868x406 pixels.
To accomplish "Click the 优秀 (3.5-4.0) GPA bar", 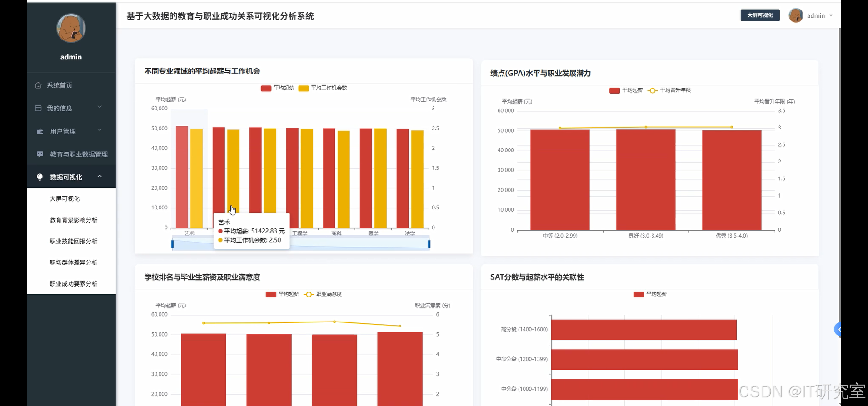I will click(732, 180).
